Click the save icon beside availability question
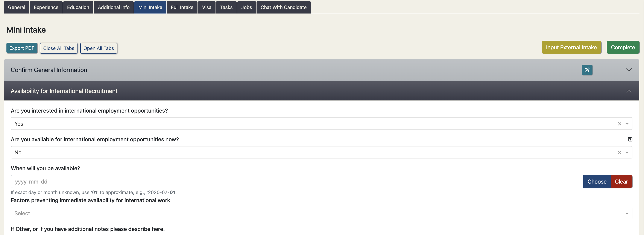The image size is (644, 235). click(630, 139)
